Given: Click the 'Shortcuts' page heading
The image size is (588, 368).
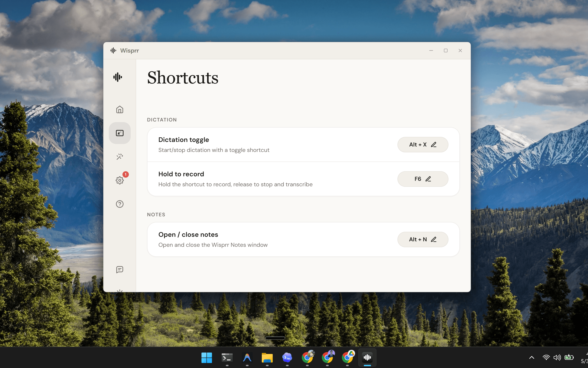Looking at the screenshot, I should [183, 78].
